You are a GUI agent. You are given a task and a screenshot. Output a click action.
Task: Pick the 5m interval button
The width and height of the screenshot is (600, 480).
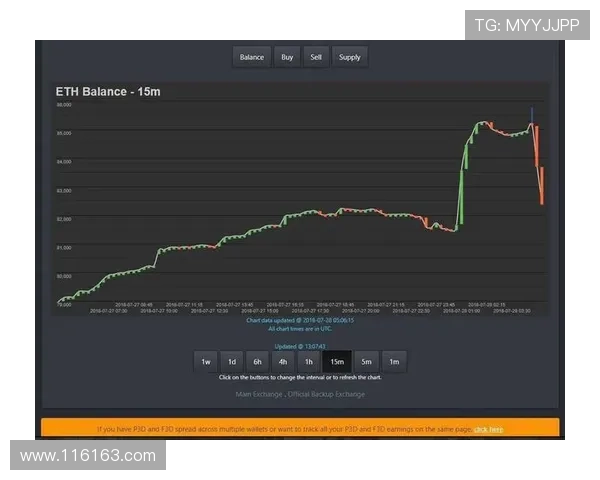367,362
